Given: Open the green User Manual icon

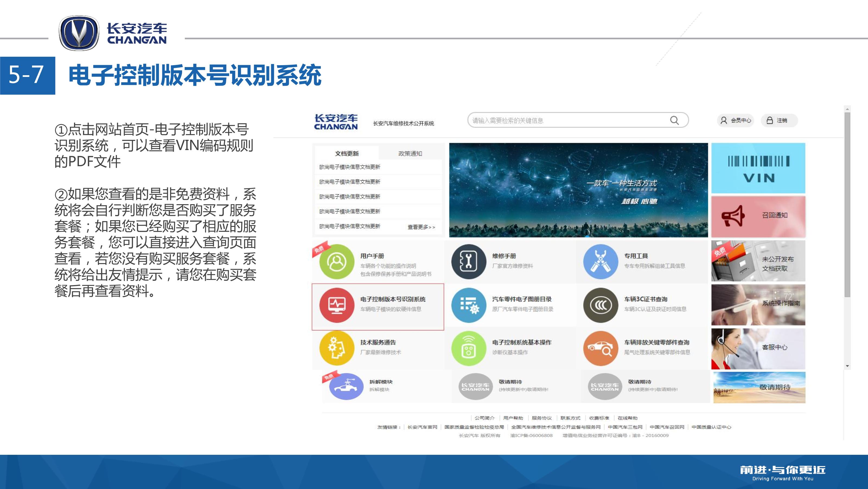Looking at the screenshot, I should coord(337,262).
